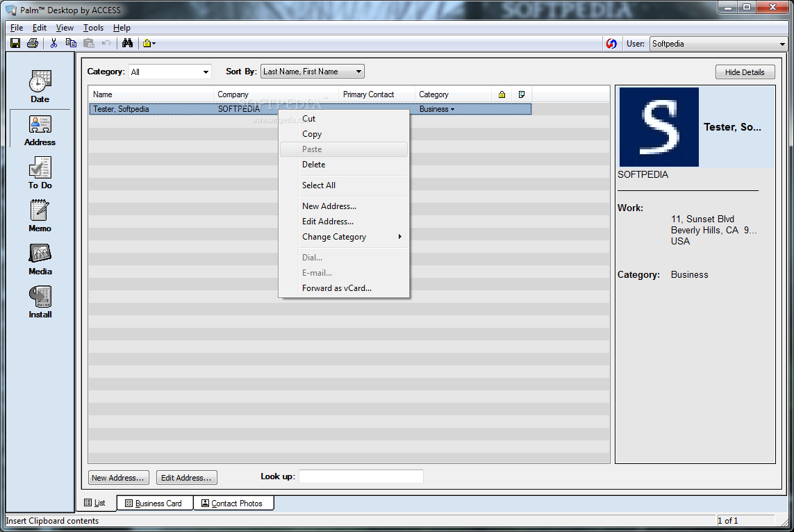This screenshot has height=532, width=794.
Task: Click the Copy toolbar icon
Action: [71, 44]
